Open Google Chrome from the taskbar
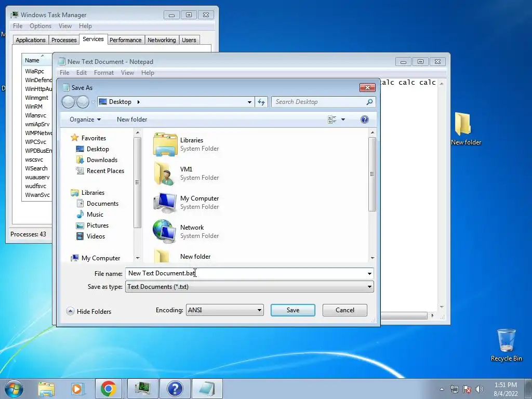 click(108, 389)
